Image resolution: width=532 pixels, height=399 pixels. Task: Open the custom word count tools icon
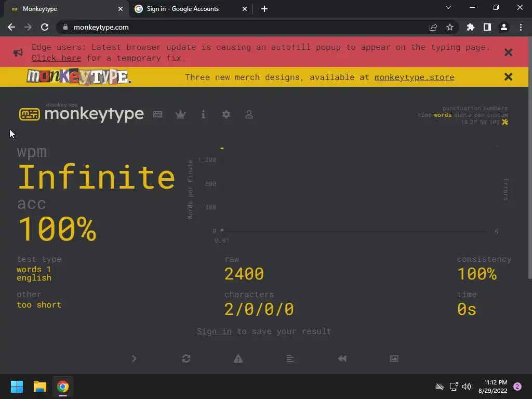point(505,122)
